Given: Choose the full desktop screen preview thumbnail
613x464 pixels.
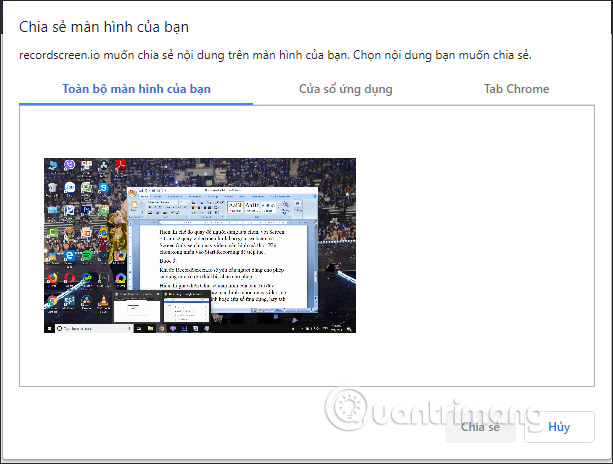Looking at the screenshot, I should point(200,245).
